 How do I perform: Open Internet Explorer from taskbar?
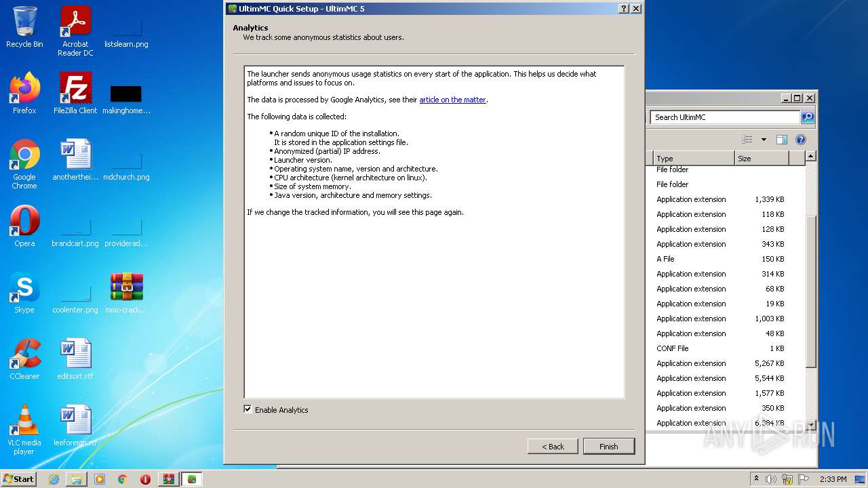(x=54, y=479)
